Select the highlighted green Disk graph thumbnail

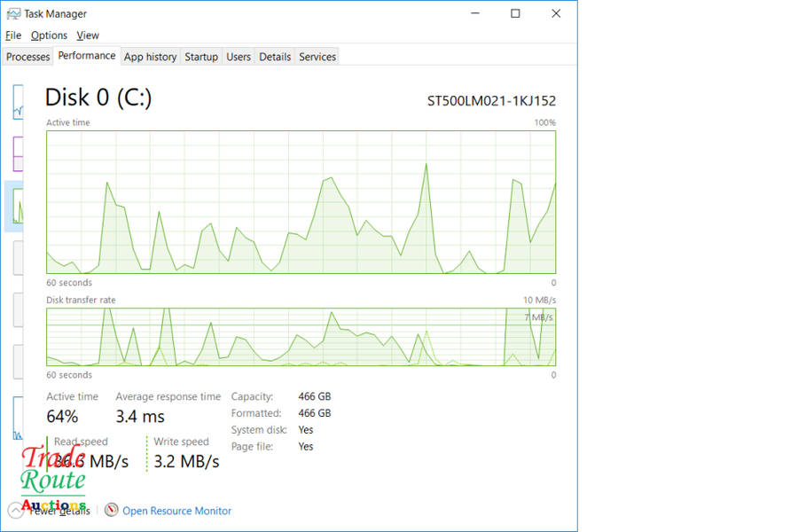point(16,206)
